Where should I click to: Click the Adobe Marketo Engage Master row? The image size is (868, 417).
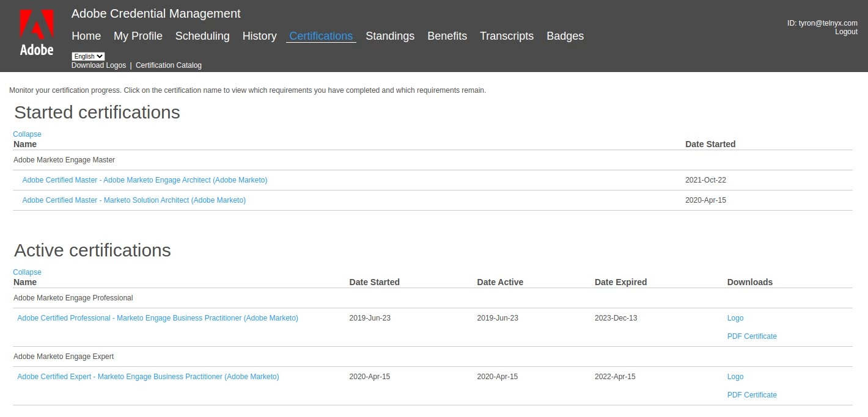433,160
